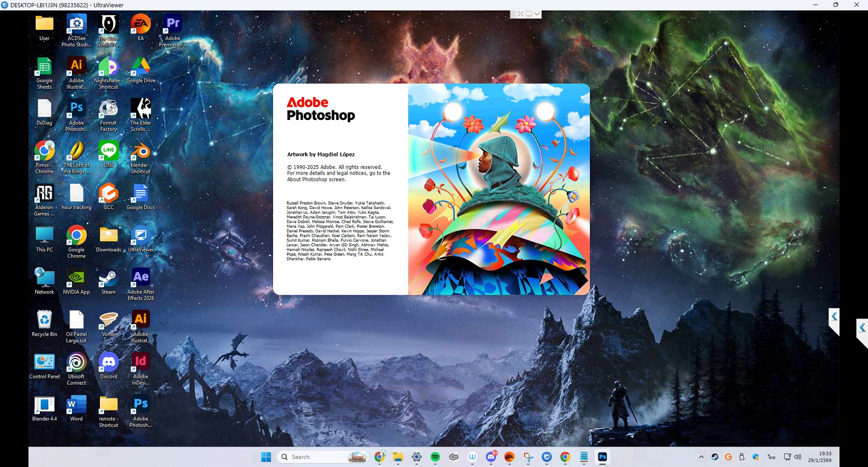Click the taskbar Search box
Screen dimensions: 868x467
coord(323,457)
